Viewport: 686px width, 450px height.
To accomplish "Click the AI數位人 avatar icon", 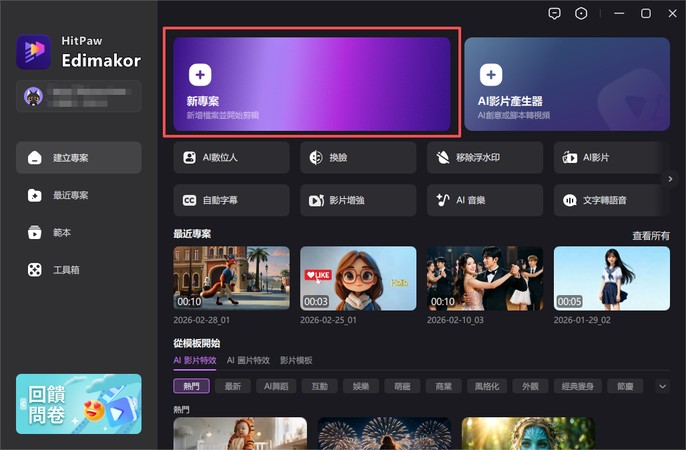I will [x=189, y=157].
